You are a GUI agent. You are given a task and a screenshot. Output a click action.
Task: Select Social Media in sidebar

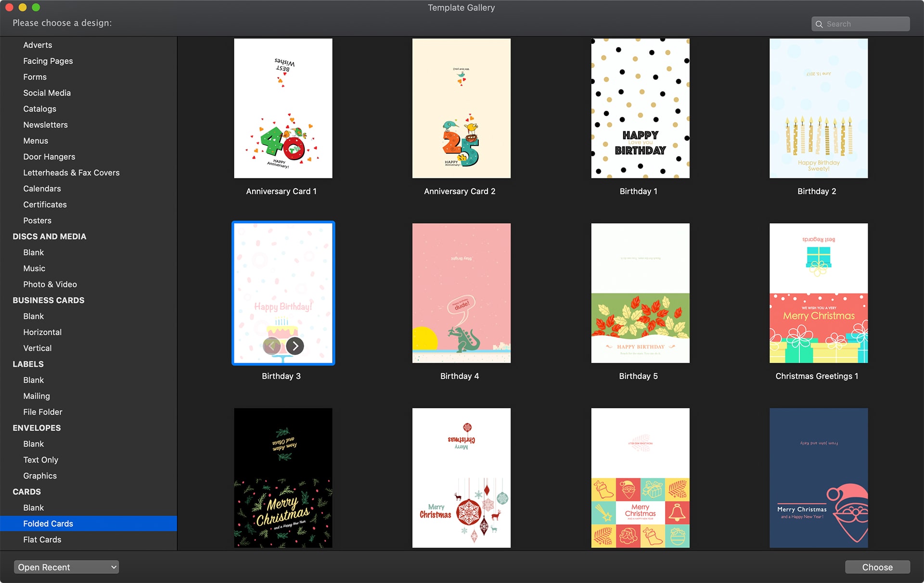(47, 93)
